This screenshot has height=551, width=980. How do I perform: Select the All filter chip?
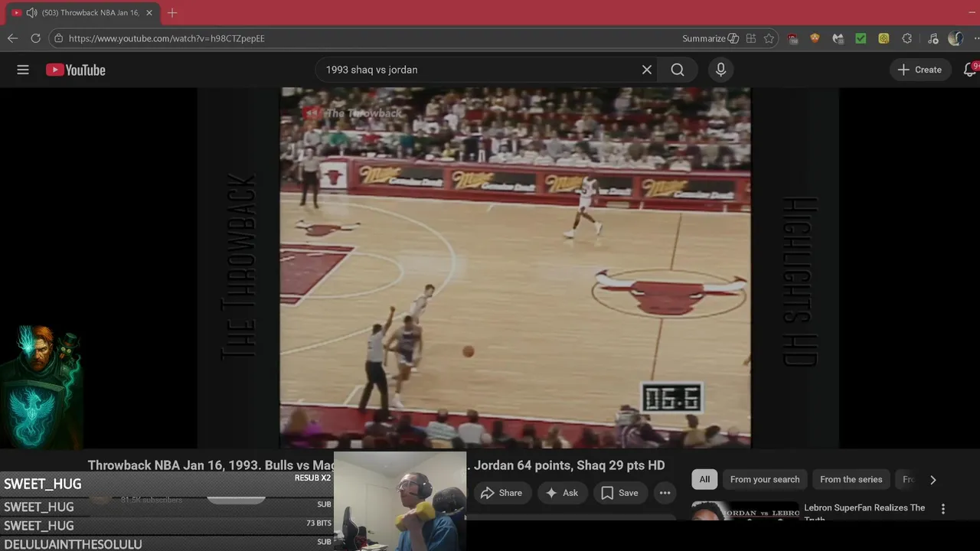pyautogui.click(x=704, y=479)
